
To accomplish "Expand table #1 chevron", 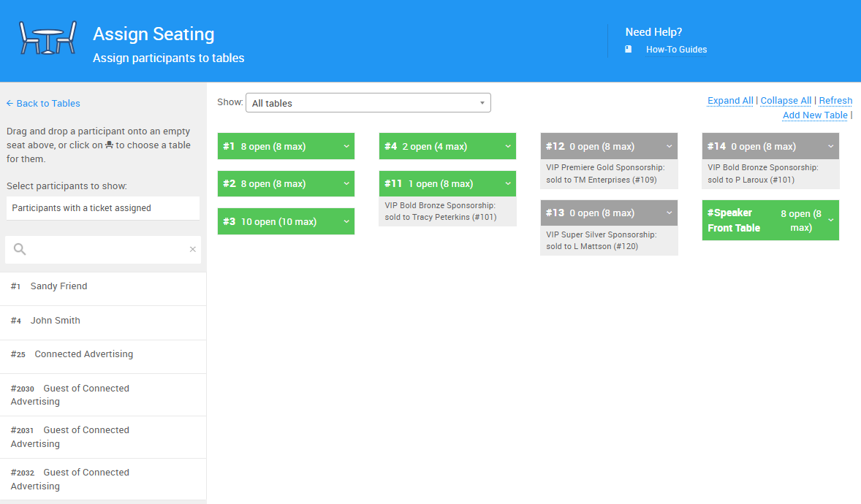I will pyautogui.click(x=346, y=147).
